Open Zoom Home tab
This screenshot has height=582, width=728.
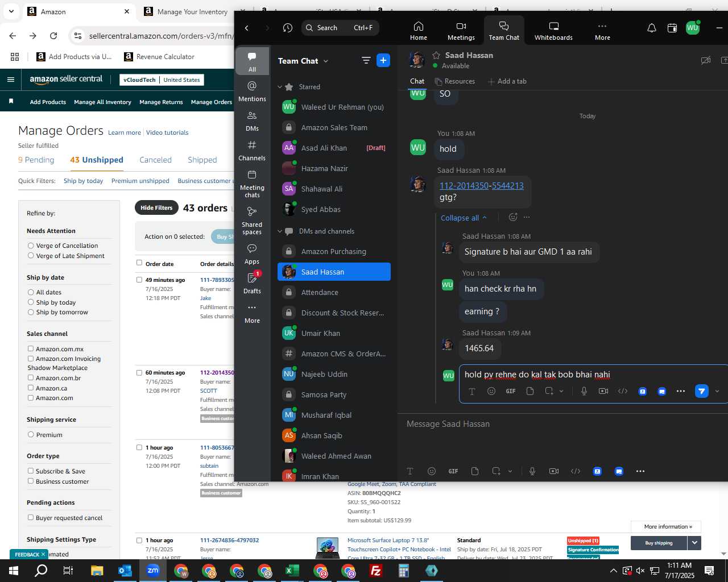pyautogui.click(x=419, y=31)
